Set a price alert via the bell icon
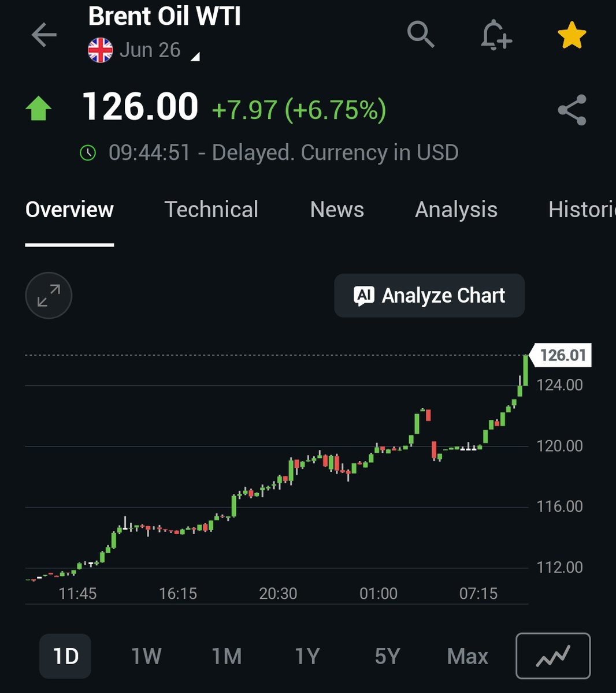This screenshot has height=693, width=616. pyautogui.click(x=496, y=36)
